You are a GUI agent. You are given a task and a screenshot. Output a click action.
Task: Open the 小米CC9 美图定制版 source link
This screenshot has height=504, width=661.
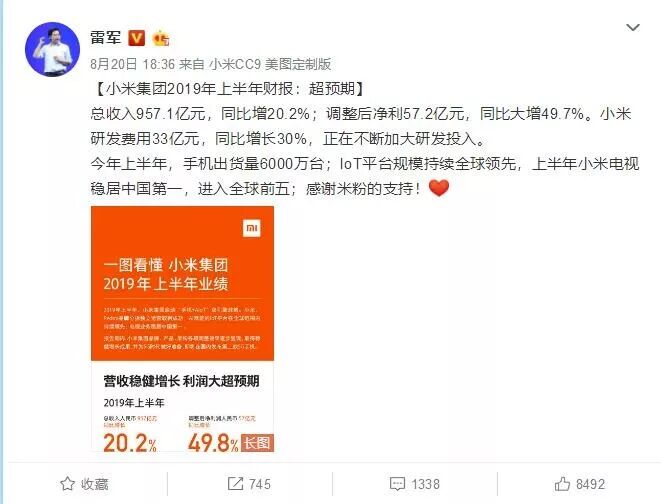[270, 64]
